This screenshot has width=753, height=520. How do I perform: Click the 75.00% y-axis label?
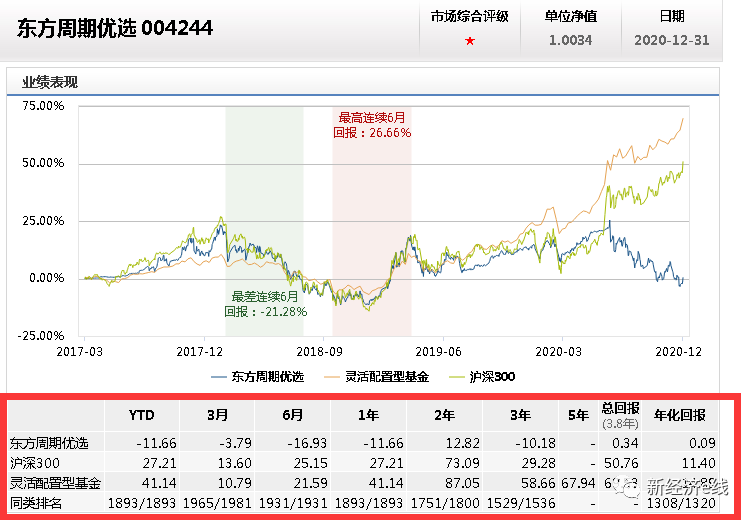coord(43,106)
